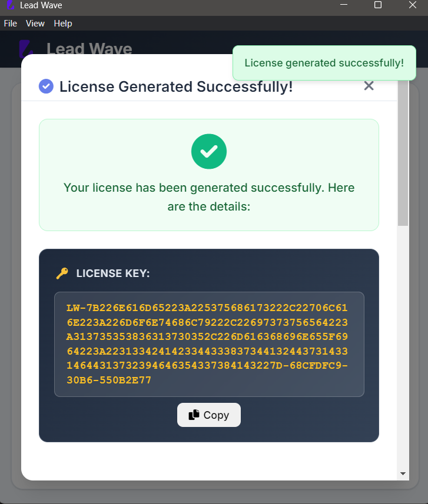The height and width of the screenshot is (504, 428).
Task: Maximize the Lead Wave window
Action: tap(378, 5)
